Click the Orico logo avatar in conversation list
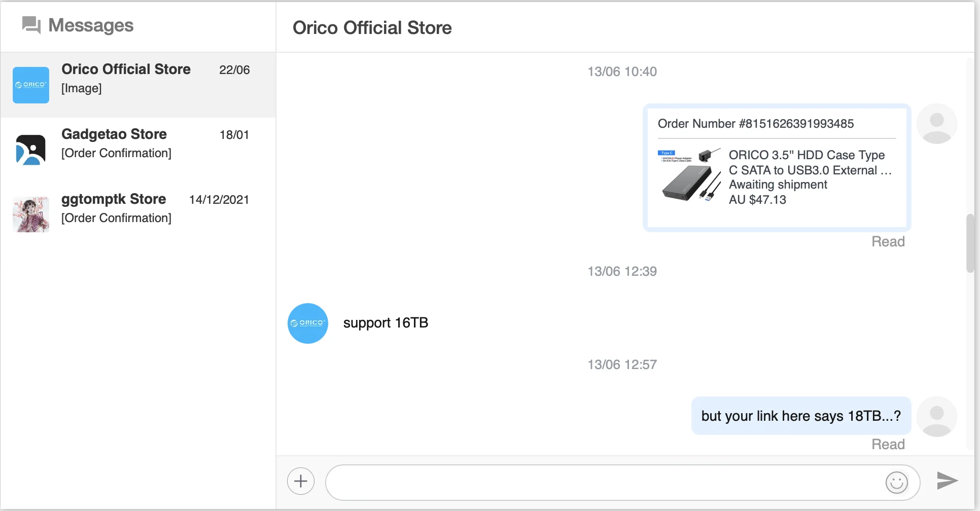Viewport: 980px width, 511px height. pos(31,85)
